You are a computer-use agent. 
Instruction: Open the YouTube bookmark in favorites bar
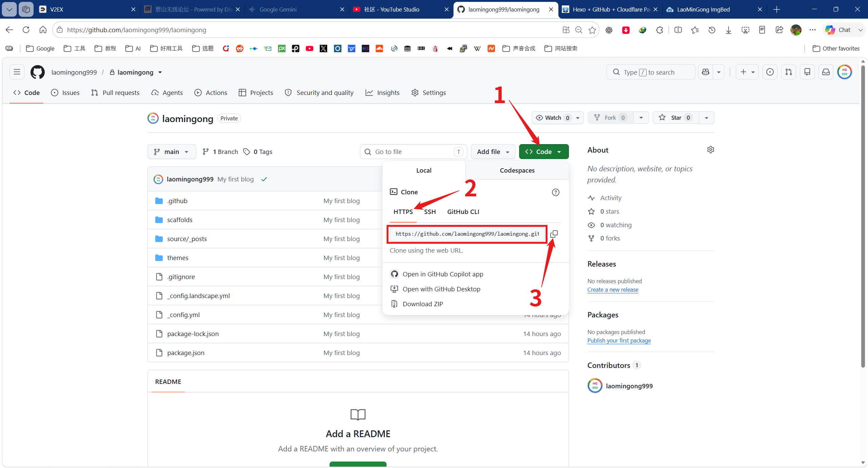point(310,48)
